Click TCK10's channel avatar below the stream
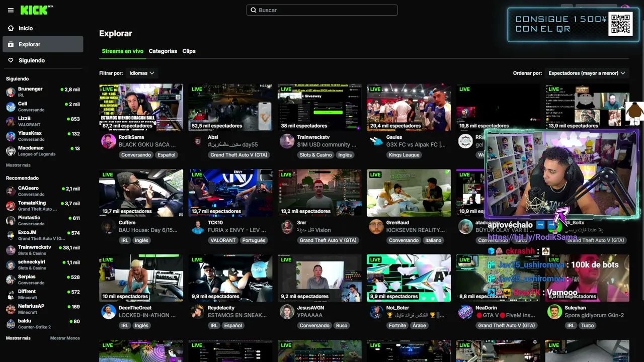The image size is (644, 362). click(198, 227)
